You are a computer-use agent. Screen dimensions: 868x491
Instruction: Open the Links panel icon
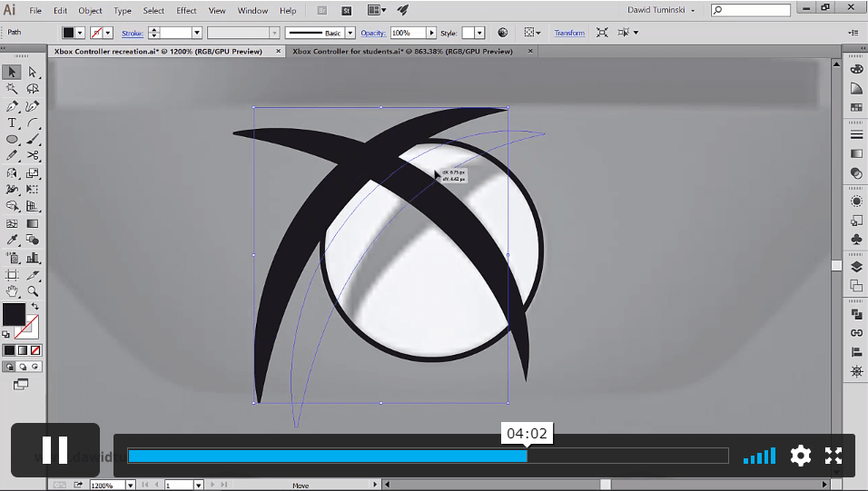(x=856, y=333)
